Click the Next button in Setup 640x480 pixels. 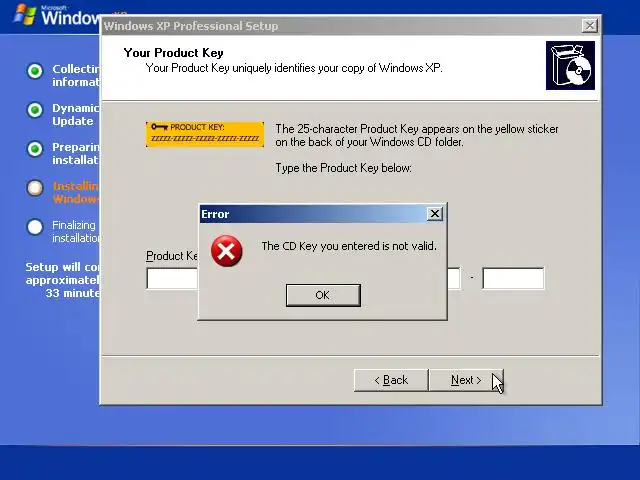[466, 380]
